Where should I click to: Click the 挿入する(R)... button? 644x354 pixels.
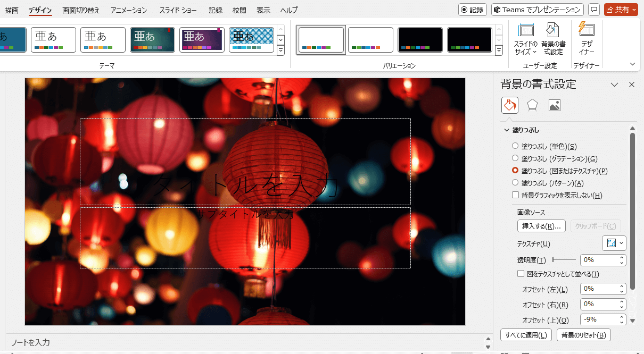click(x=541, y=226)
